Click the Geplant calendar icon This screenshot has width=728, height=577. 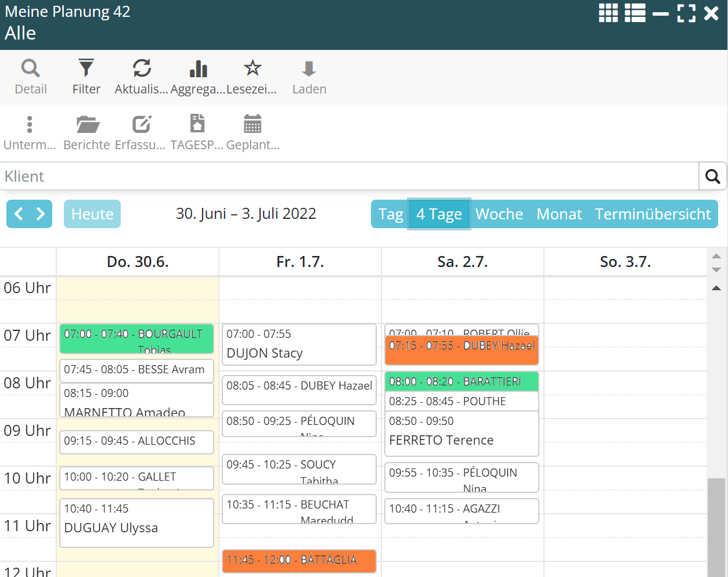(253, 124)
